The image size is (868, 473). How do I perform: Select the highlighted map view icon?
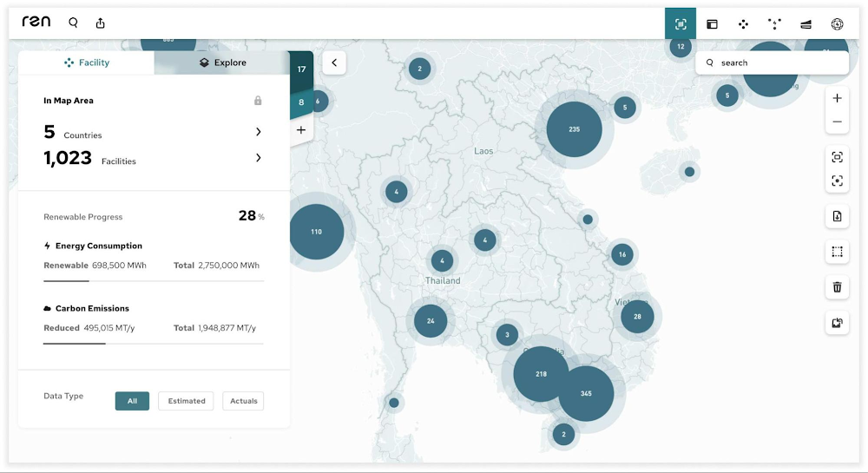point(681,23)
